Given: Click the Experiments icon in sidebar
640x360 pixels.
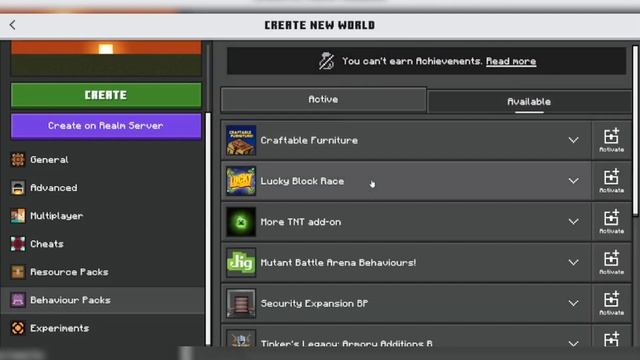Looking at the screenshot, I should [x=18, y=328].
